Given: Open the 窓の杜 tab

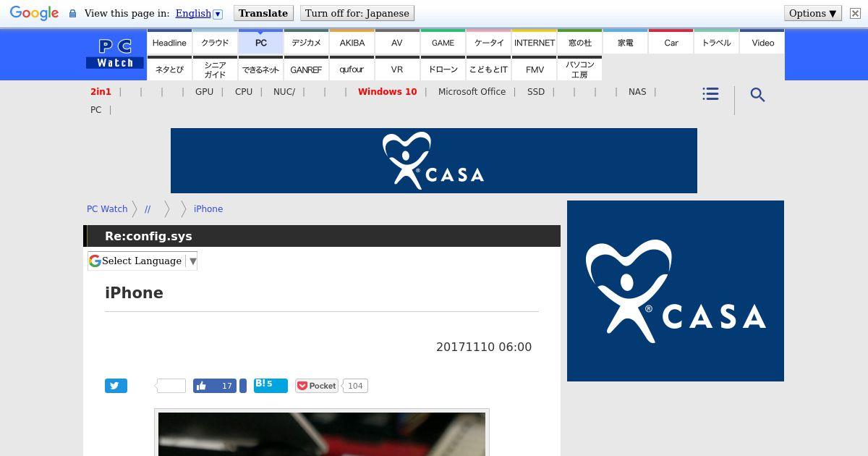Looking at the screenshot, I should 580,42.
